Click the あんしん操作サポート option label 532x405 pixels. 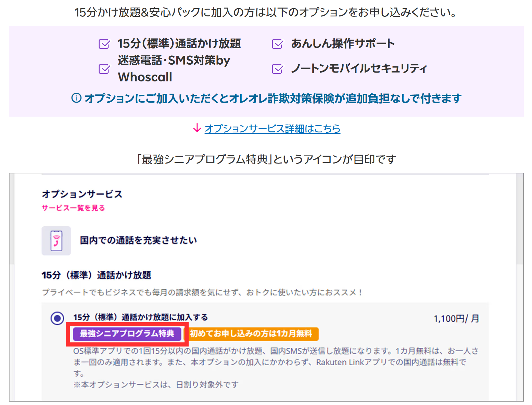(343, 43)
